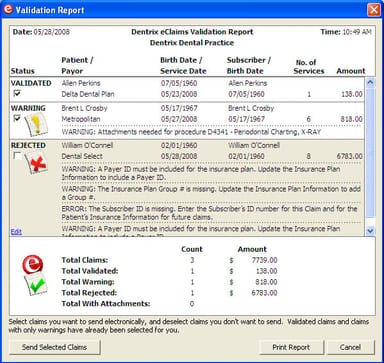384x363 pixels.
Task: Click the scrollbar down arrow
Action: click(x=370, y=230)
